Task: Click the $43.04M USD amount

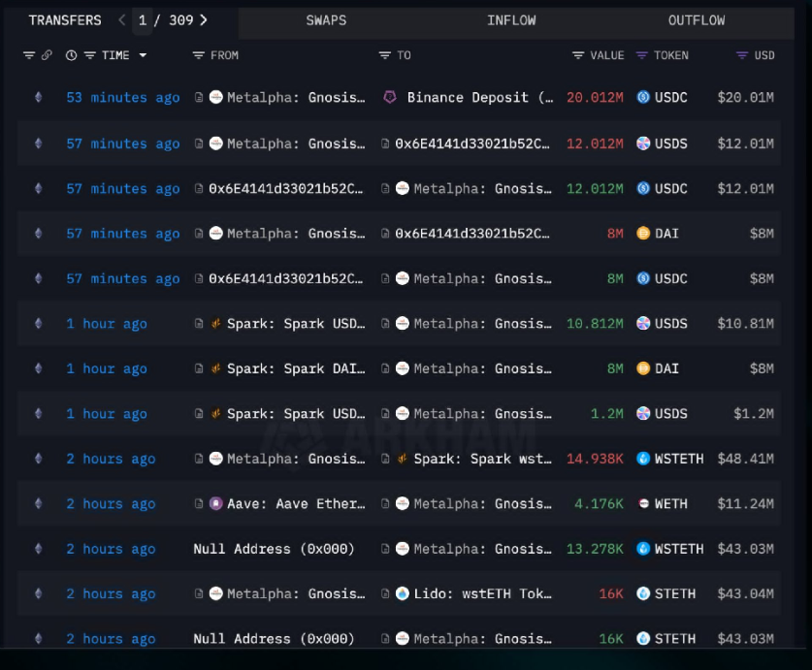Action: pyautogui.click(x=746, y=594)
